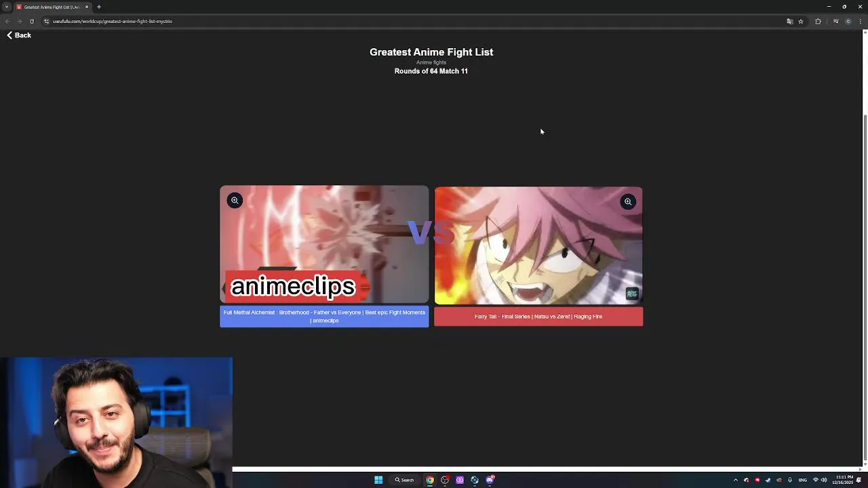Open OBS Studio from the taskbar
The width and height of the screenshot is (868, 488).
pyautogui.click(x=445, y=480)
